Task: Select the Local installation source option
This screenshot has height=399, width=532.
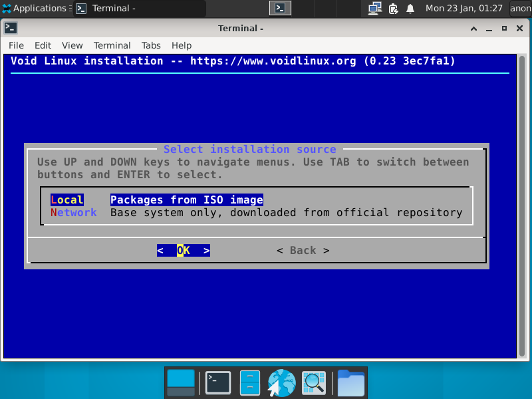Action: tap(67, 200)
